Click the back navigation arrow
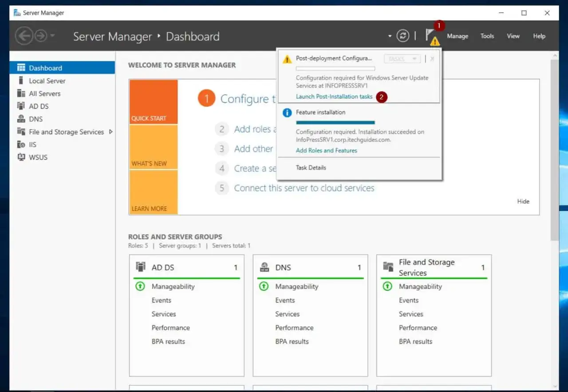568x392 pixels. click(24, 36)
